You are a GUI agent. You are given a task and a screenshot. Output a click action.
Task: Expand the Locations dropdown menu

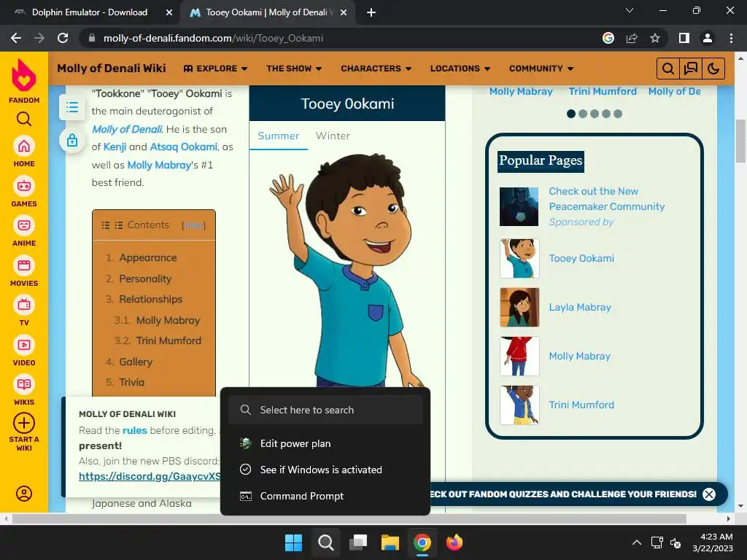click(x=460, y=69)
